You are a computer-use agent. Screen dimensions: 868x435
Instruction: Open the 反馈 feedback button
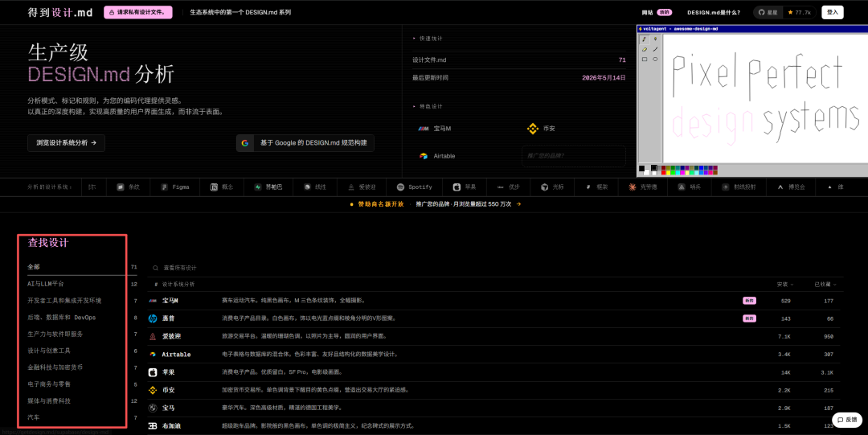(846, 420)
